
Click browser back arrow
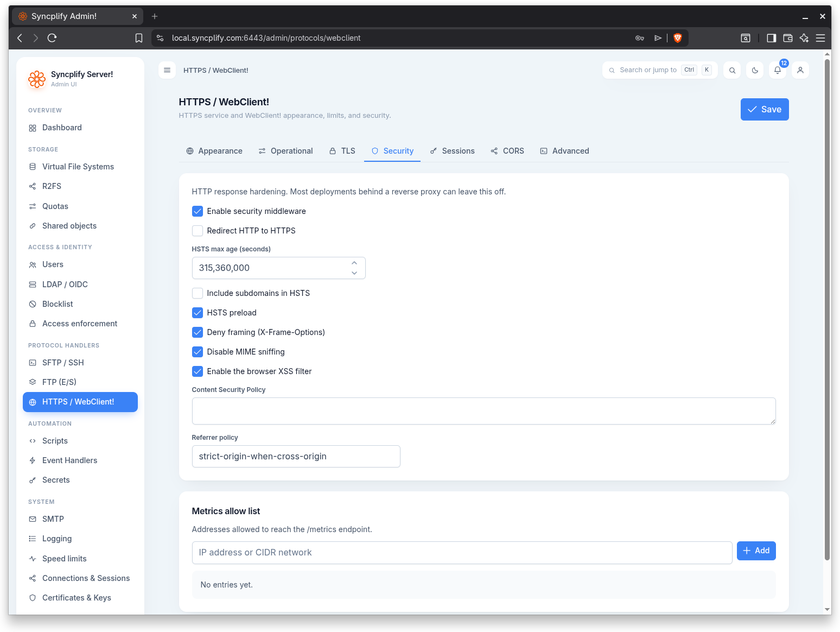tap(20, 38)
